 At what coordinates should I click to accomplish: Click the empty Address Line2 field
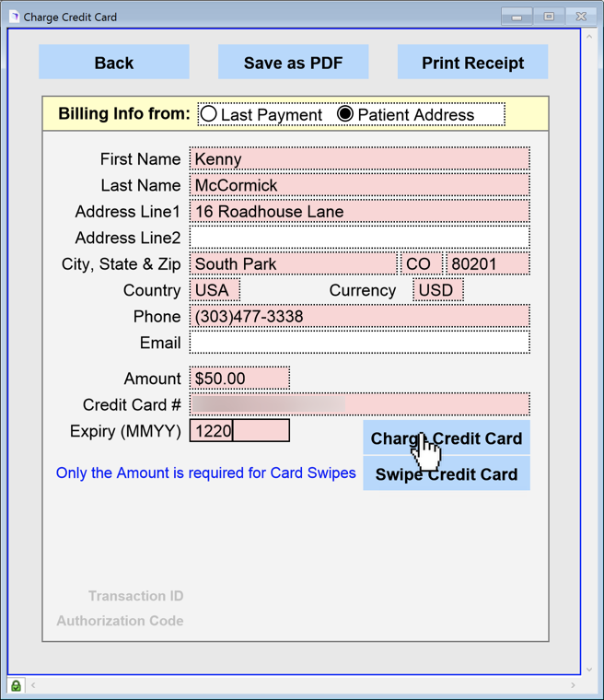(359, 238)
